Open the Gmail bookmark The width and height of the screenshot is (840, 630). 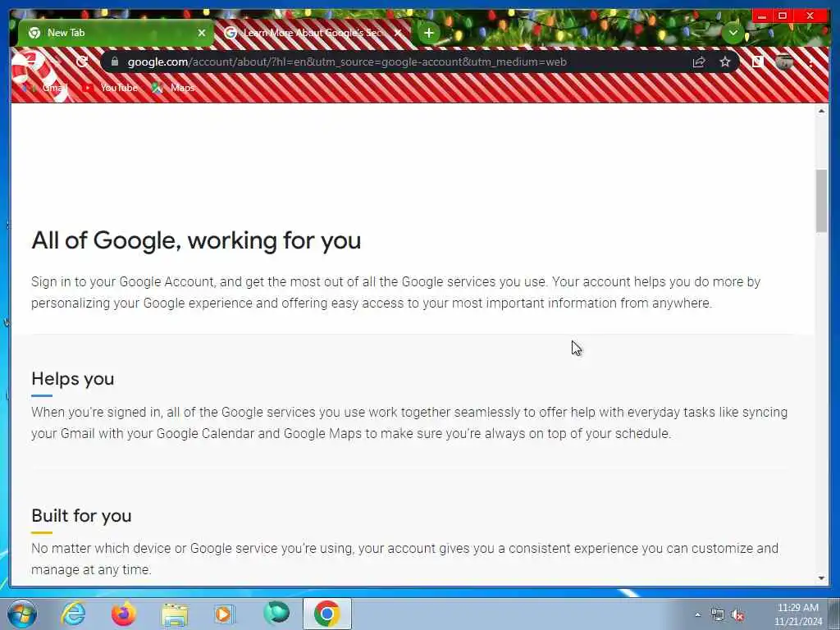46,88
